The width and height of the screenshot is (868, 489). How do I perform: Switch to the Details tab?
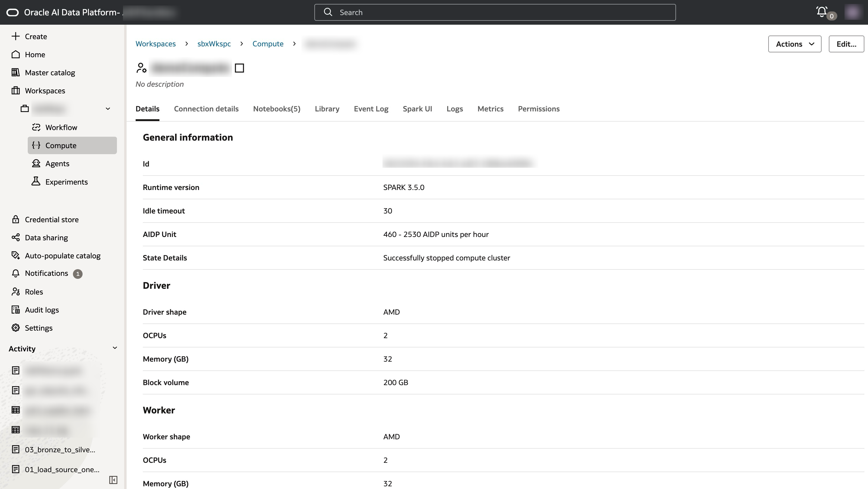click(x=147, y=109)
